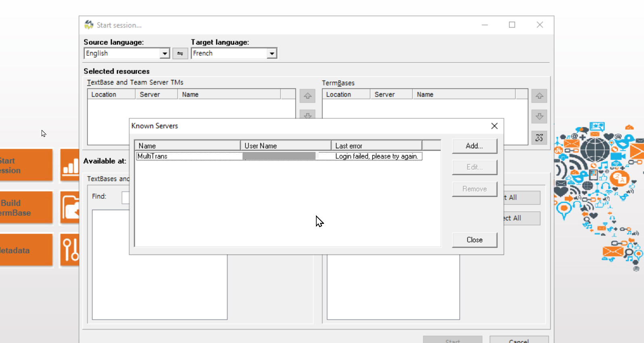Minimize the Start session window
This screenshot has height=343, width=644.
pos(485,25)
